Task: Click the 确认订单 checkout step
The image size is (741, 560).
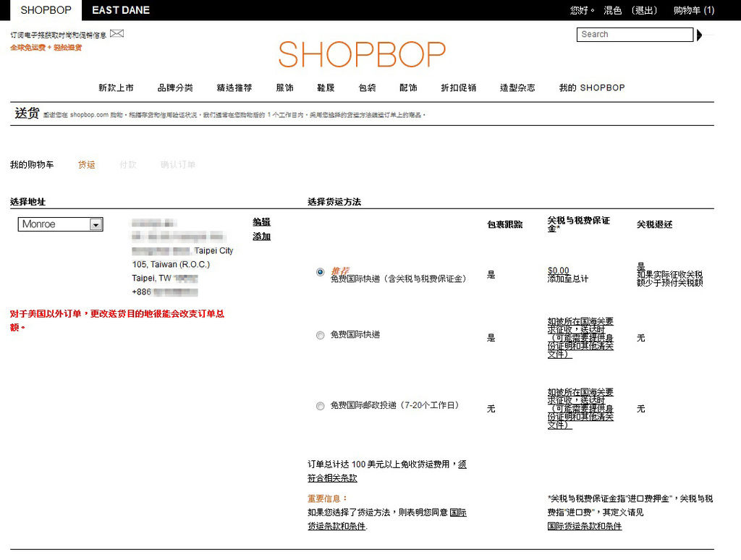Action: pyautogui.click(x=178, y=164)
